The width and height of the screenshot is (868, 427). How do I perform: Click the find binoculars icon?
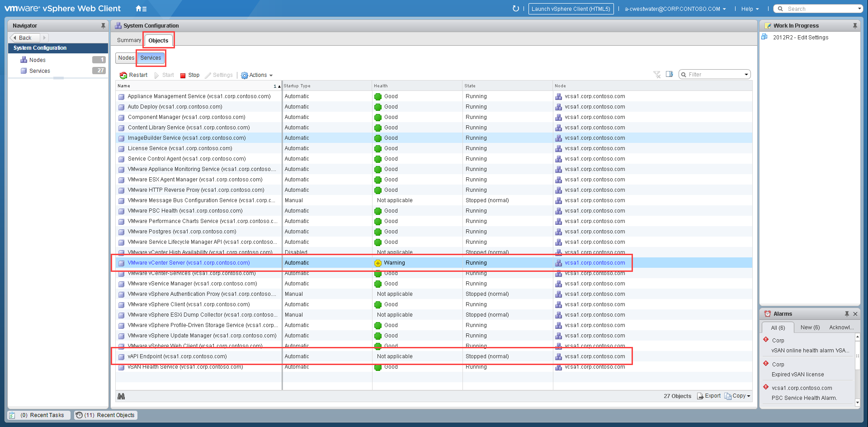[121, 396]
